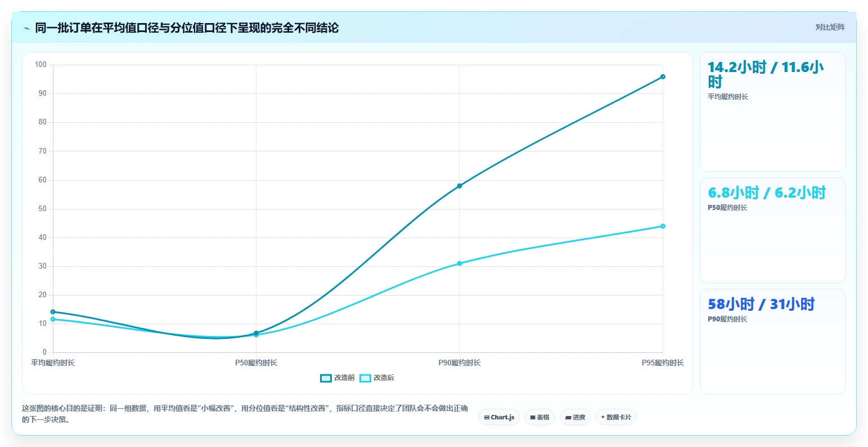Click the P90履约时长 x-axis label
868x447 pixels.
point(460,363)
